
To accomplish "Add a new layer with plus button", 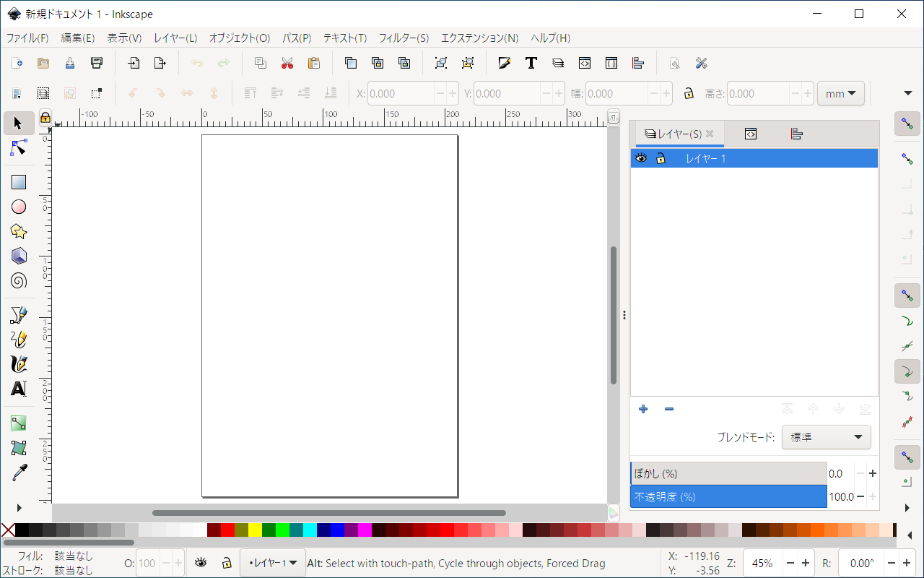I will tap(643, 409).
